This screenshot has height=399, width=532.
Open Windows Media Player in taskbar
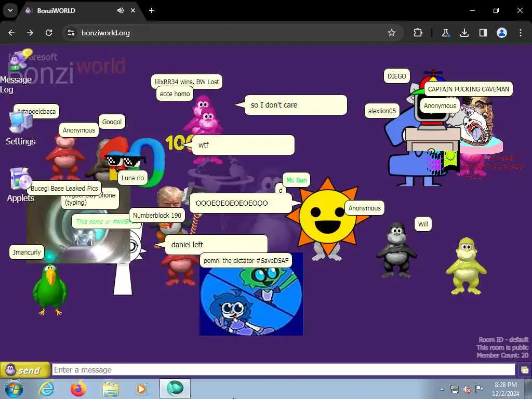142,389
